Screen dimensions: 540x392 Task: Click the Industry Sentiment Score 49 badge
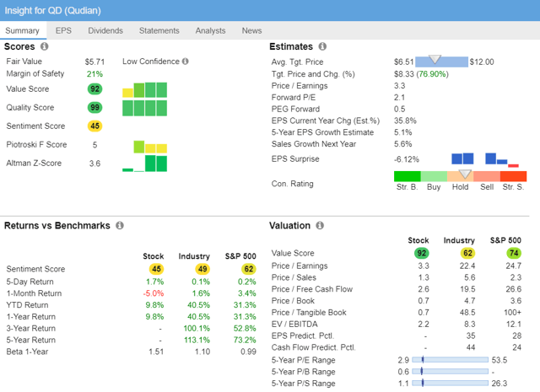(x=202, y=269)
